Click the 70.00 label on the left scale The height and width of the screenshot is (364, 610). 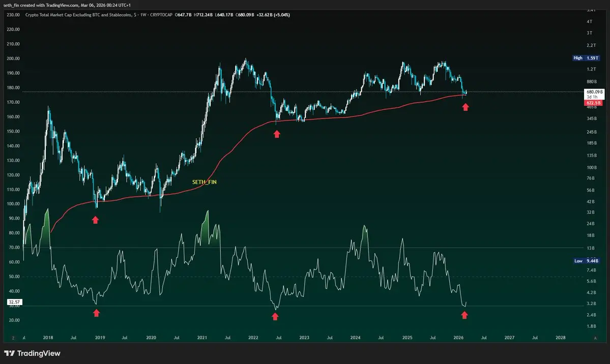14,248
